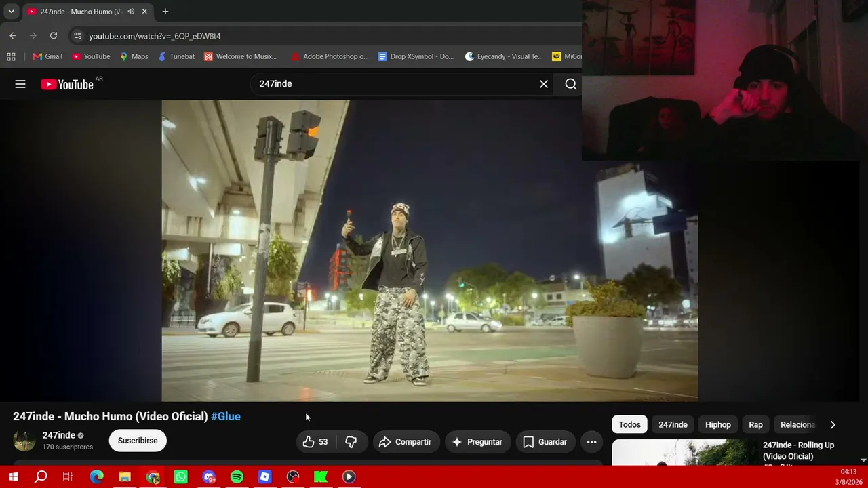Click the page scrollbar down arrow
The image size is (868, 488).
pyautogui.click(x=863, y=461)
